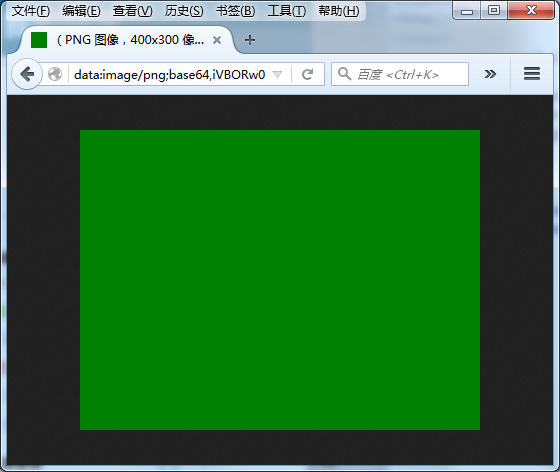The image size is (560, 472).
Task: Close the browser window
Action: click(531, 10)
